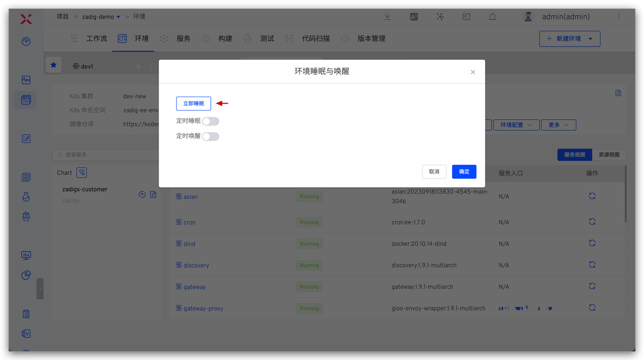Click the blue star favorite icon
Image resolution: width=644 pixels, height=360 pixels.
point(53,65)
